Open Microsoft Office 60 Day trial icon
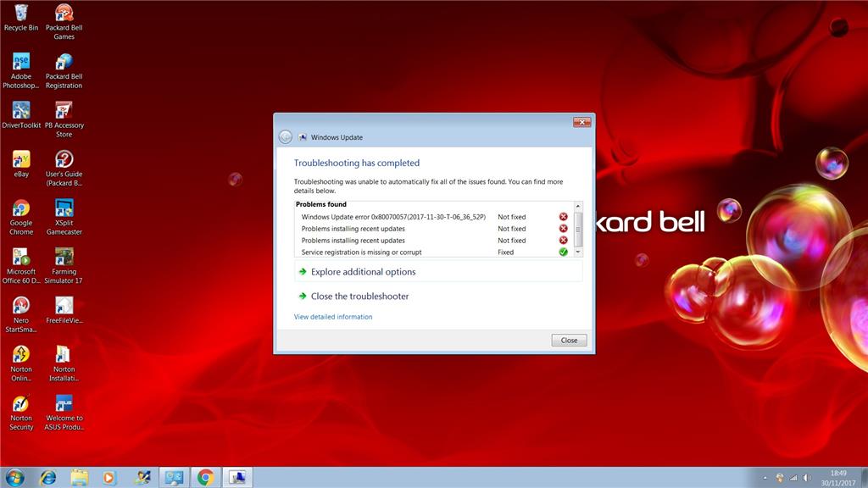This screenshot has height=488, width=868. pyautogui.click(x=21, y=265)
